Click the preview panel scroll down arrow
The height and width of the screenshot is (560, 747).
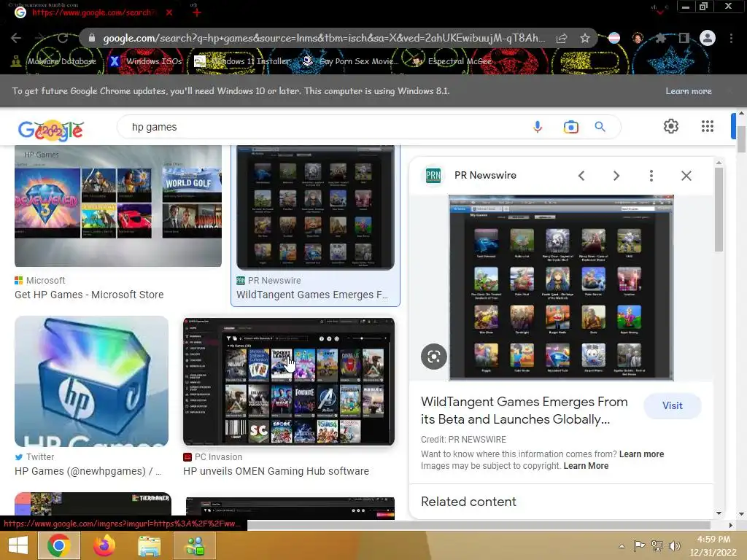(719, 513)
